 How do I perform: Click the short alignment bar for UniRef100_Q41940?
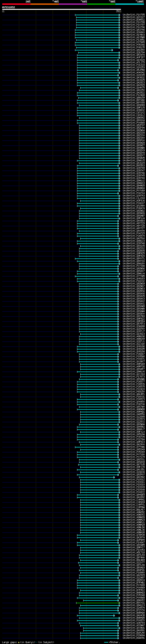pyautogui.click(x=94, y=50)
